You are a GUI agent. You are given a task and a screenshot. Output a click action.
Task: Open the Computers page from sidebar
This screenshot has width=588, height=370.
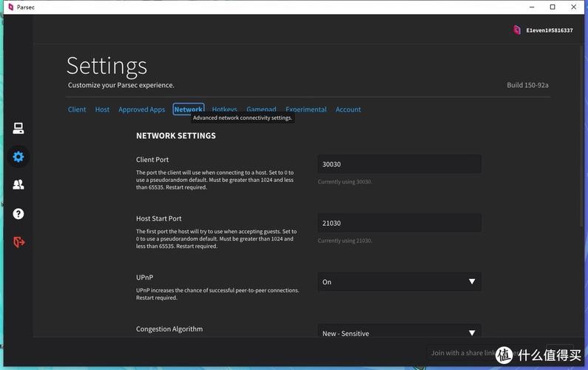pyautogui.click(x=18, y=128)
